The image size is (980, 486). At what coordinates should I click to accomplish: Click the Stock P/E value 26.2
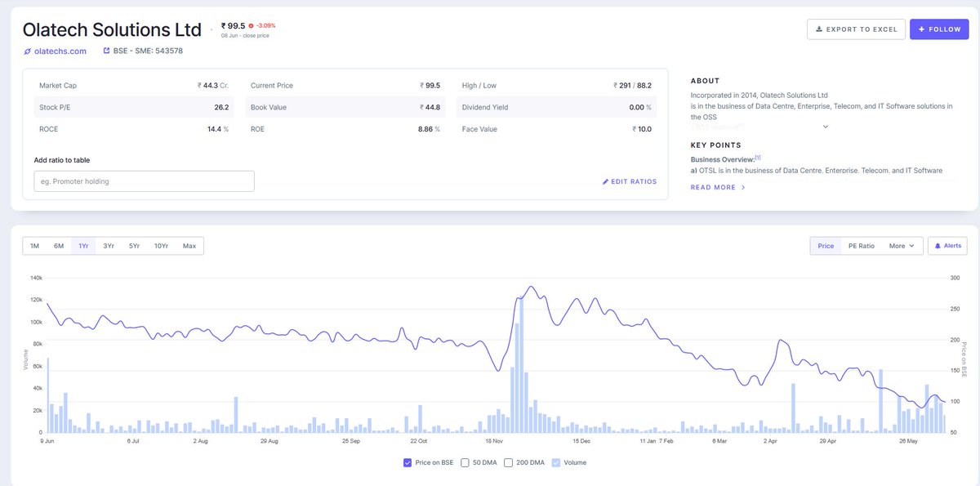[x=221, y=107]
